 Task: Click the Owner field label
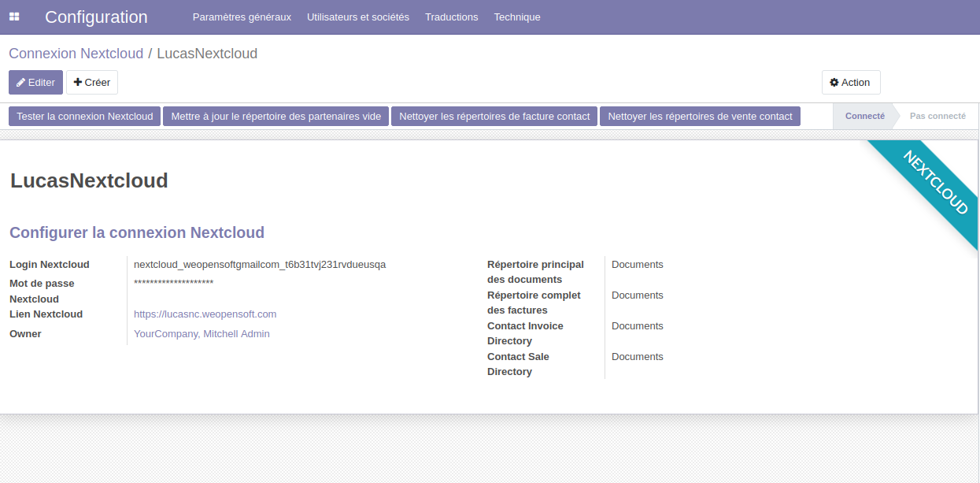coord(25,333)
